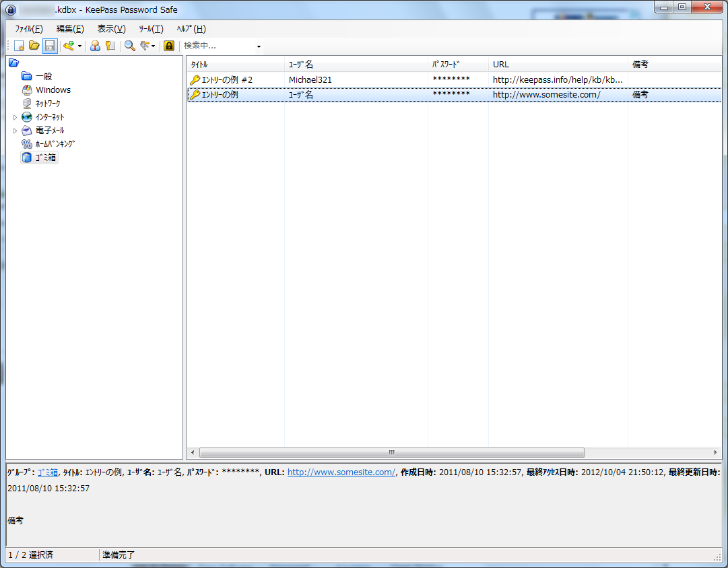Select the entry エントリーの例 #2
The image size is (728, 568).
pos(227,80)
